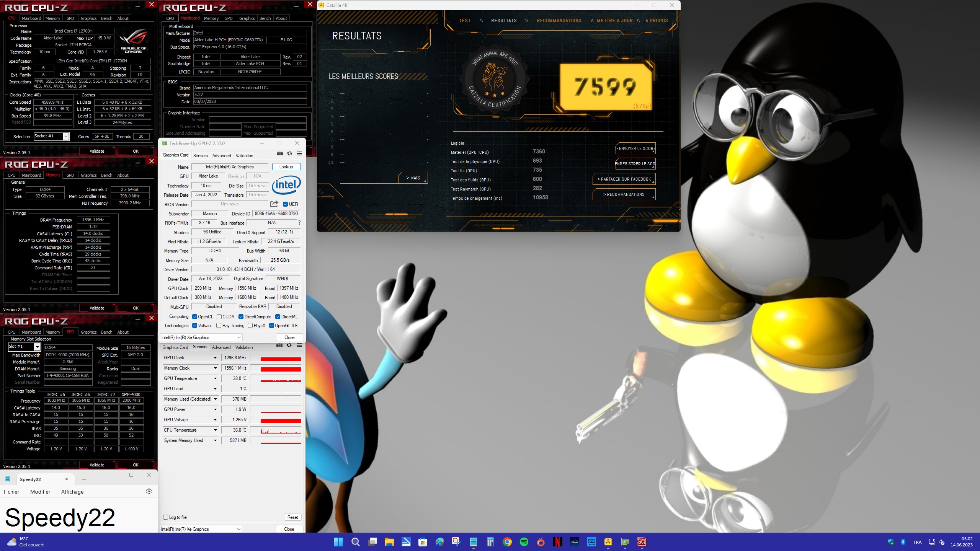Open the upper GPU-Z hamburger menu
The width and height of the screenshot is (980, 551).
coord(299,153)
